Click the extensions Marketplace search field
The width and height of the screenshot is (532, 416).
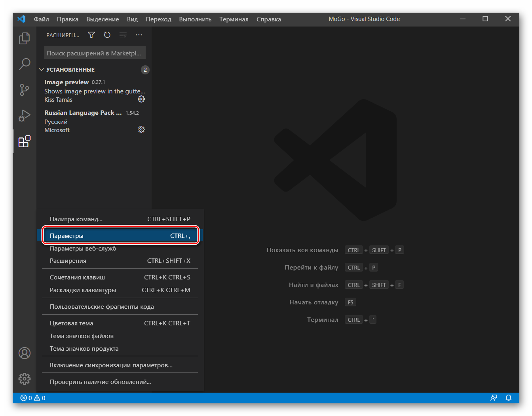[95, 53]
